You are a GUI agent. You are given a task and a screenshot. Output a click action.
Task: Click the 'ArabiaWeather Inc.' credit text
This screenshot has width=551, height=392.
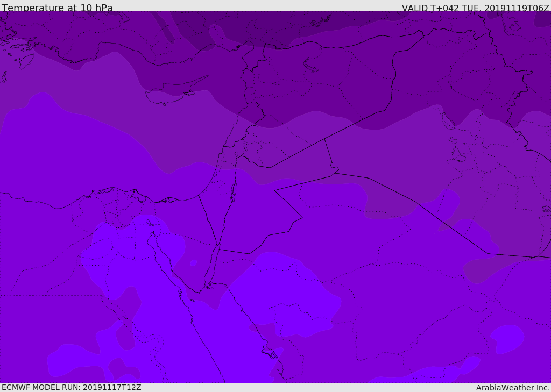513,388
